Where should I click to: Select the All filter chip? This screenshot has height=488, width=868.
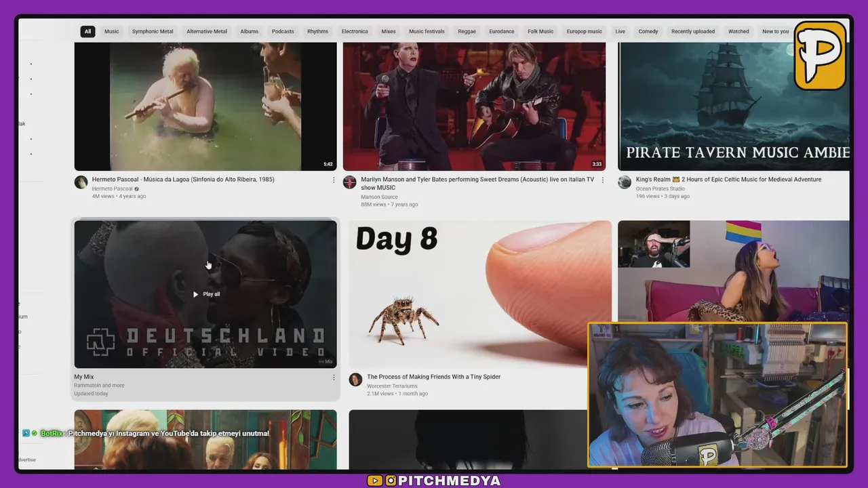[87, 31]
